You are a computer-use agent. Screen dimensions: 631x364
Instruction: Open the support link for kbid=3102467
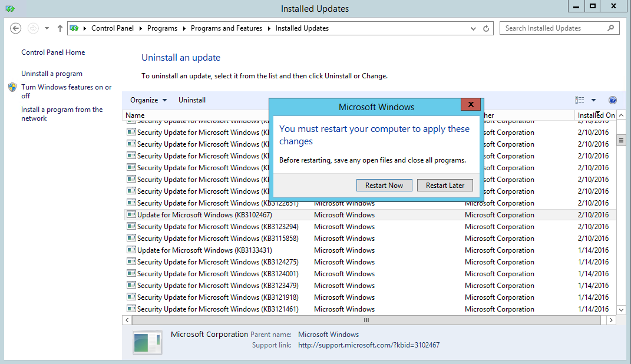[369, 345]
